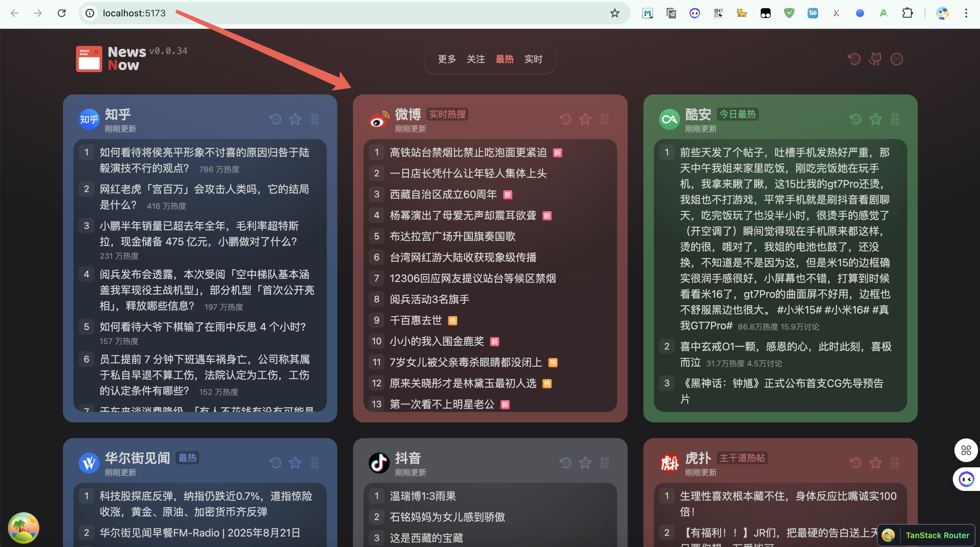
Task: Open 西藏自治区成立60周年 headline
Action: tap(443, 194)
